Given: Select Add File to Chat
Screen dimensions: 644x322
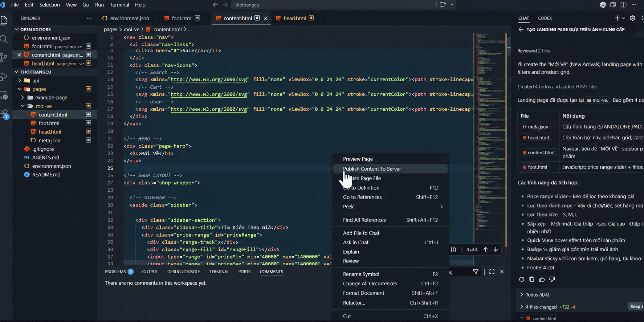Looking at the screenshot, I should pos(391,233).
